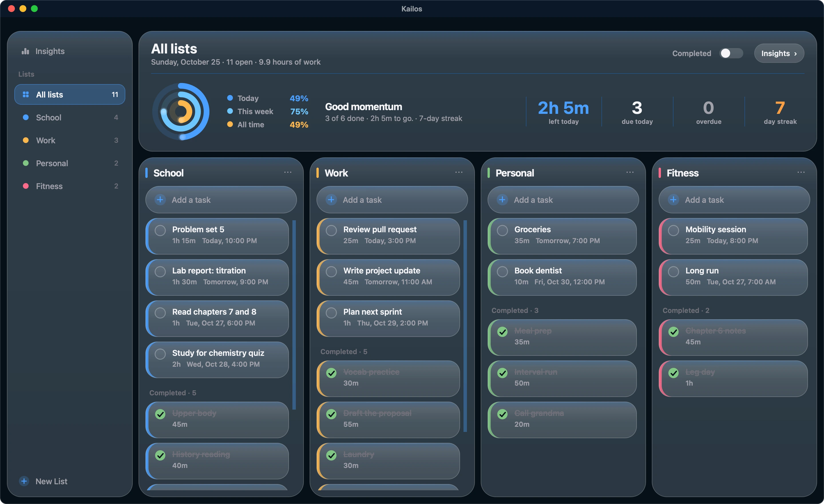Screen dimensions: 824x504
Task: Click the Add a task field in Personal
Action: coord(563,200)
